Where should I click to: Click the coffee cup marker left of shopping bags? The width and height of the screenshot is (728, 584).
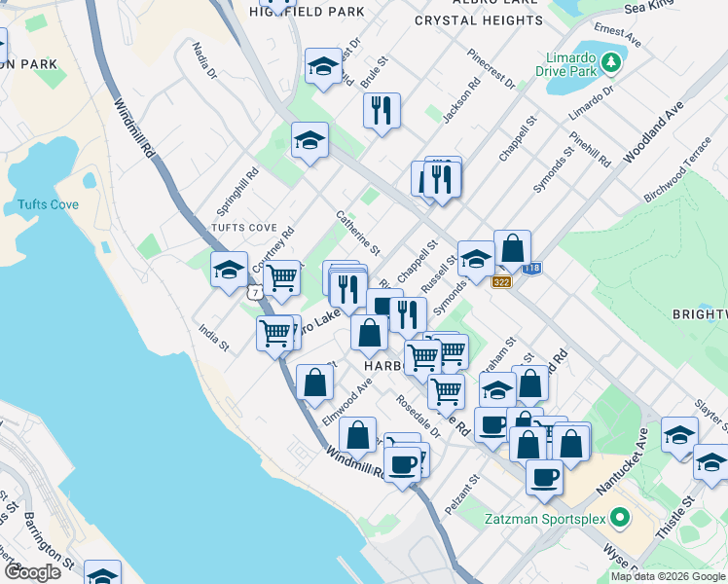[492, 427]
